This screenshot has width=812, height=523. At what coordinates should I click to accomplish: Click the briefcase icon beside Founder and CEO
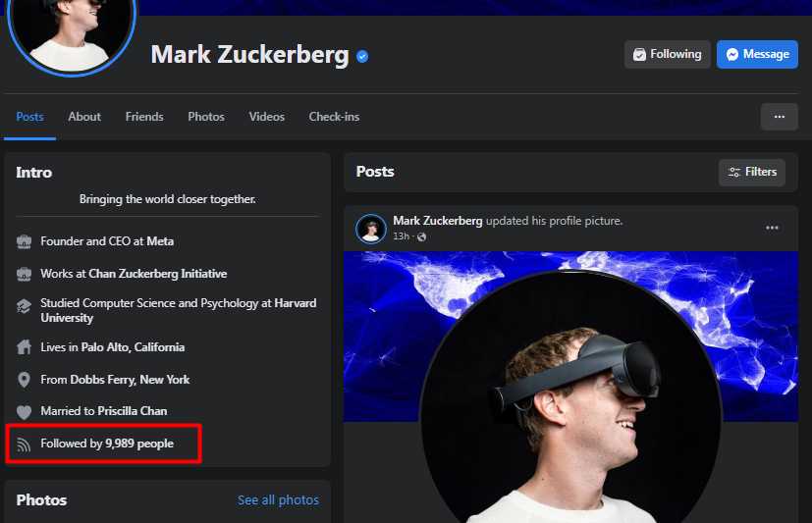(x=25, y=241)
